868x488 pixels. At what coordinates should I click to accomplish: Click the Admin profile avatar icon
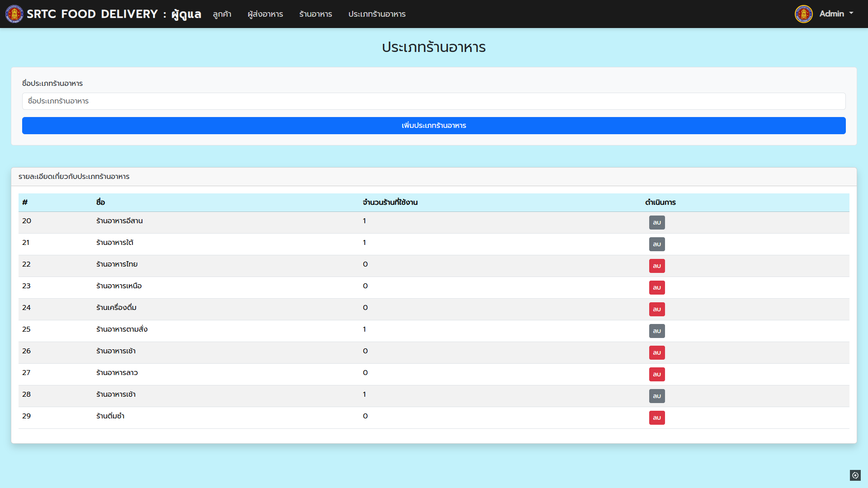click(803, 14)
